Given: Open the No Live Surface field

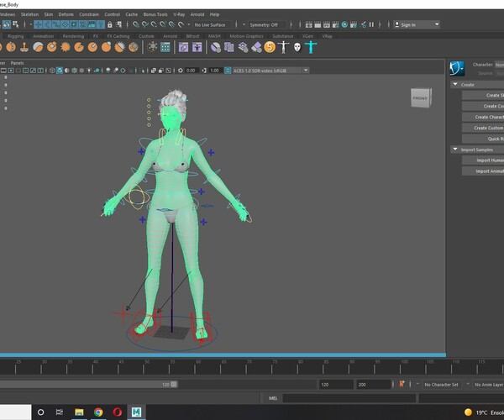Looking at the screenshot, I should pos(210,24).
